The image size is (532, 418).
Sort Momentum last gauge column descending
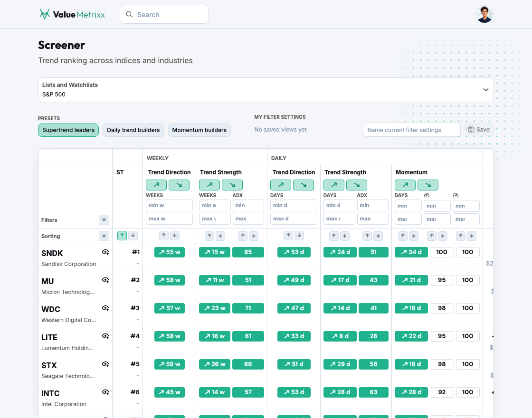click(471, 236)
